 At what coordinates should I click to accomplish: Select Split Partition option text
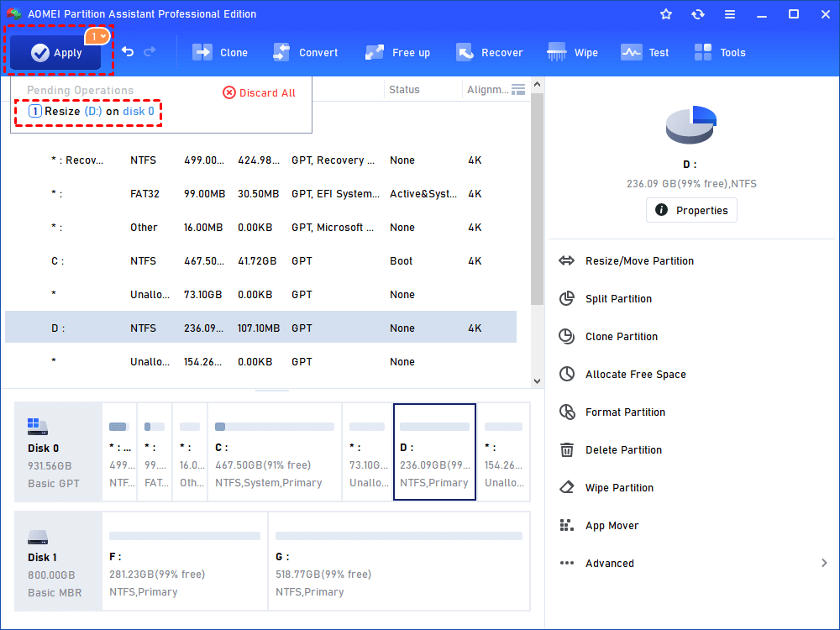[618, 299]
